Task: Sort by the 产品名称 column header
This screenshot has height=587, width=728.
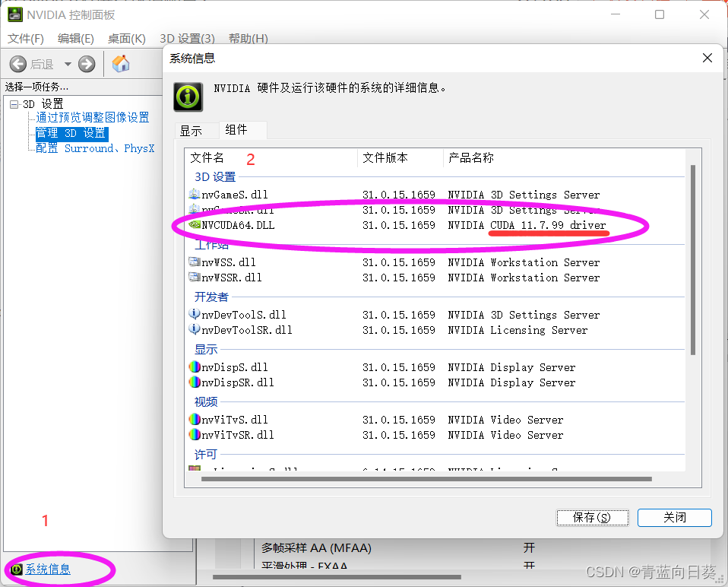Action: (564, 158)
